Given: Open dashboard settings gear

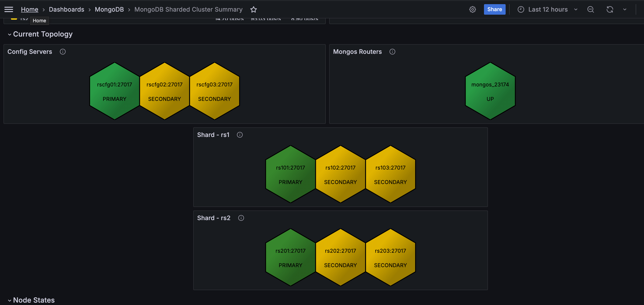Looking at the screenshot, I should tap(472, 9).
